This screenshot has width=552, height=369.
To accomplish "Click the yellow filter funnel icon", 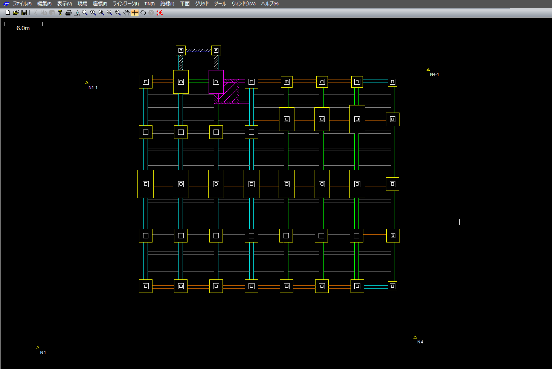I will pyautogui.click(x=60, y=13).
